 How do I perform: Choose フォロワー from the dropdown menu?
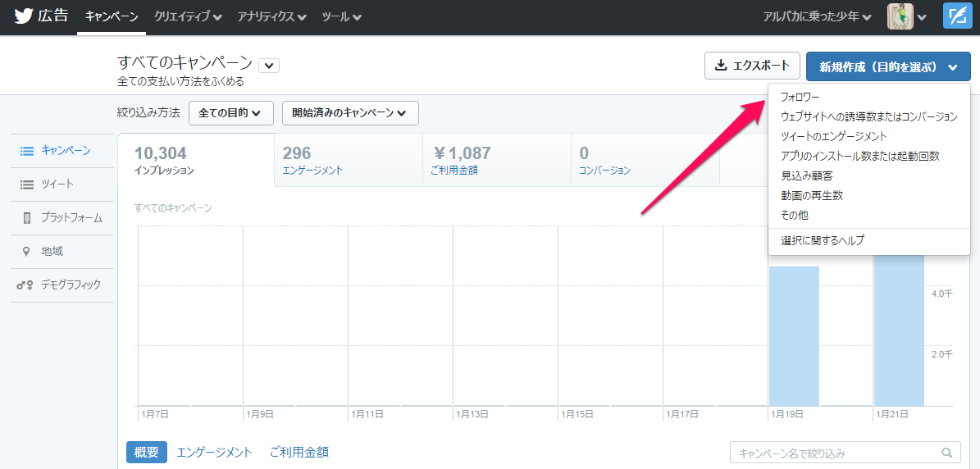pos(800,98)
